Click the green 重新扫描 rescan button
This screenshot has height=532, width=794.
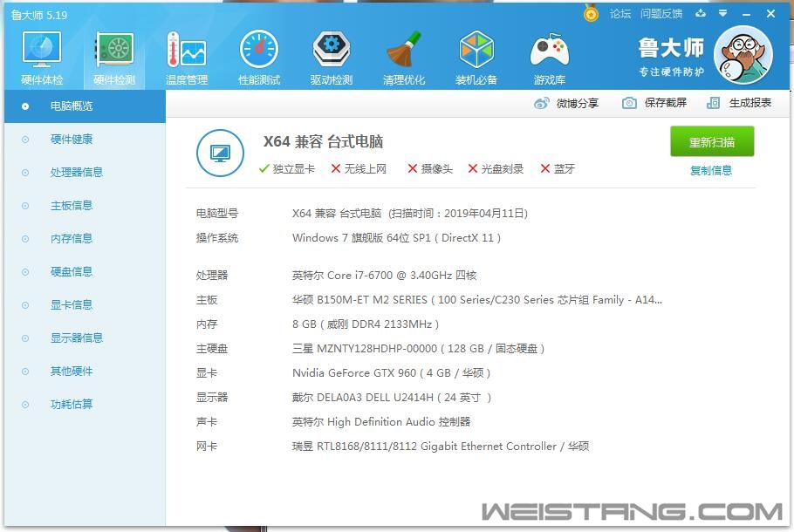click(712, 142)
